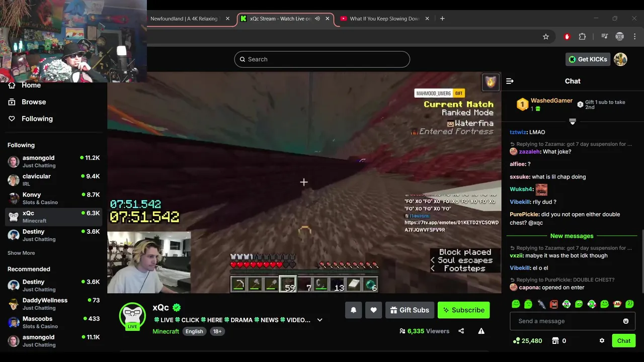Close the Newfoundland tab
Image resolution: width=644 pixels, height=362 pixels.
(x=227, y=19)
